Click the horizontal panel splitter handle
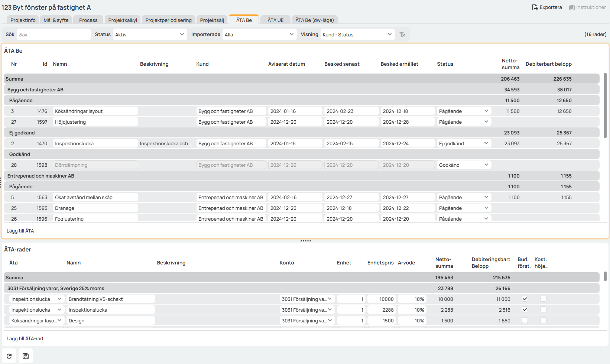 pos(305,241)
